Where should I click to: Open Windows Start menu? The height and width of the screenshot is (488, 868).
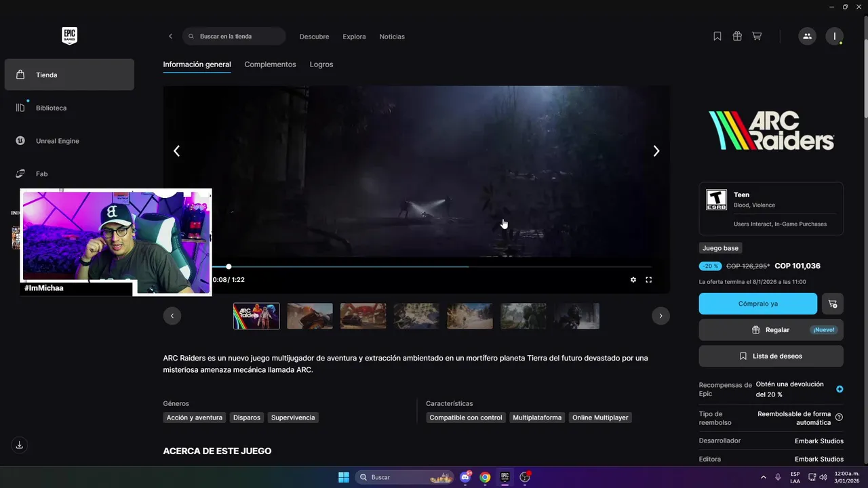tap(344, 477)
